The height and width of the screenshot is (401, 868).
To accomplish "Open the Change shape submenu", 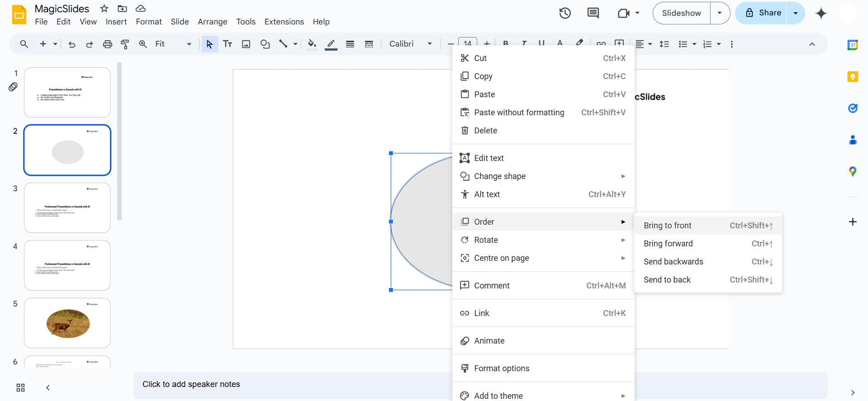I will pyautogui.click(x=543, y=176).
